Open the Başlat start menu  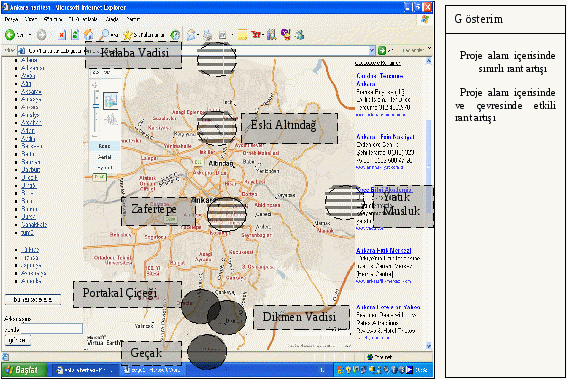point(24,370)
